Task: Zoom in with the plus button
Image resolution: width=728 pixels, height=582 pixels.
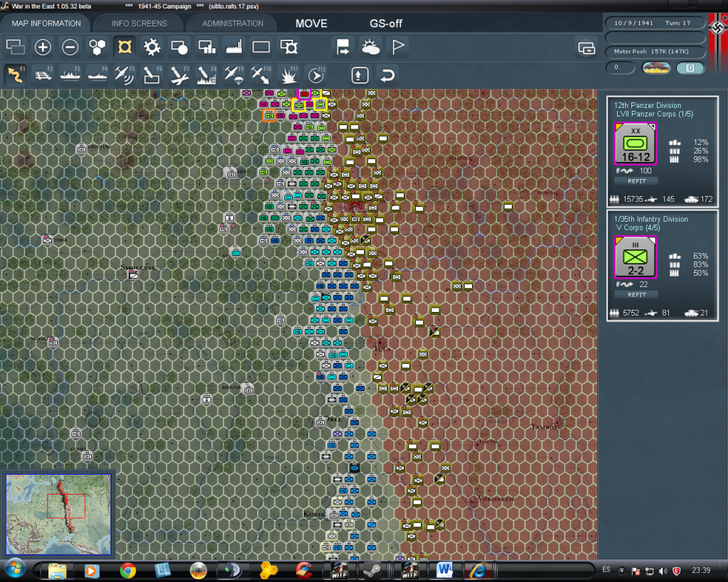Action: coord(43,47)
